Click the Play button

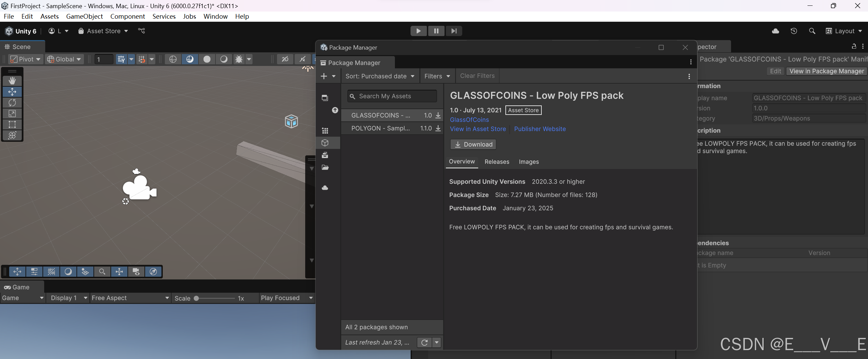418,31
